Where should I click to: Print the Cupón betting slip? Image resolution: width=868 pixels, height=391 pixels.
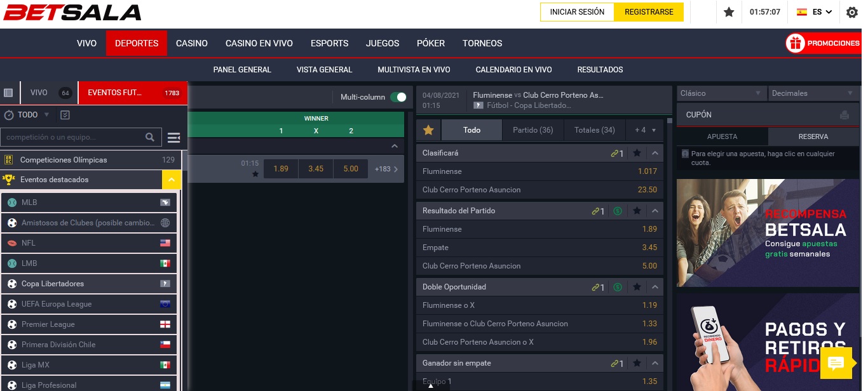(844, 115)
